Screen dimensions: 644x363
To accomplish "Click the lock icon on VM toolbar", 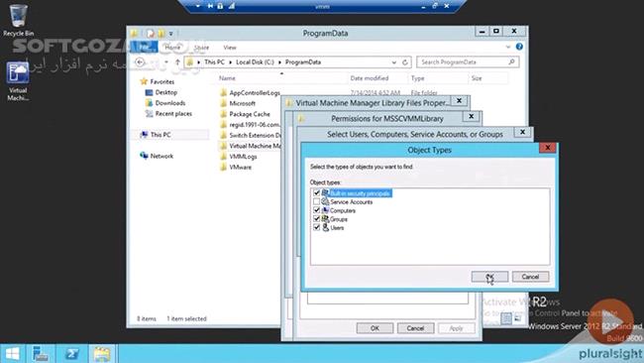I will pos(220,6).
